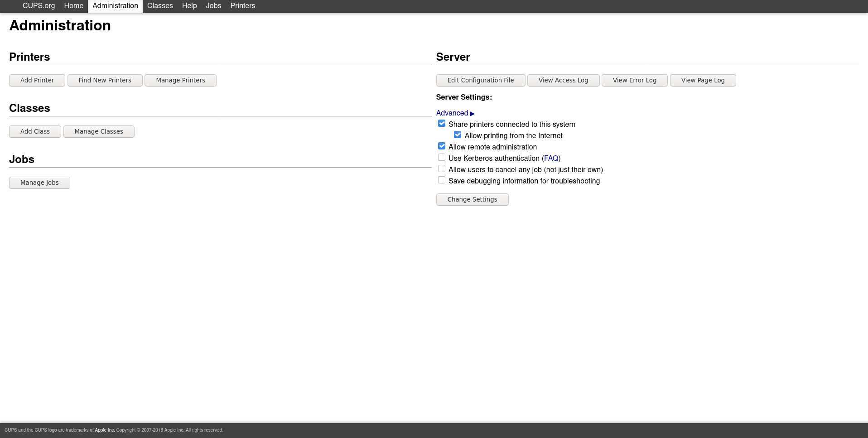
Task: Disable Allow printing from the Internet
Action: pos(458,135)
